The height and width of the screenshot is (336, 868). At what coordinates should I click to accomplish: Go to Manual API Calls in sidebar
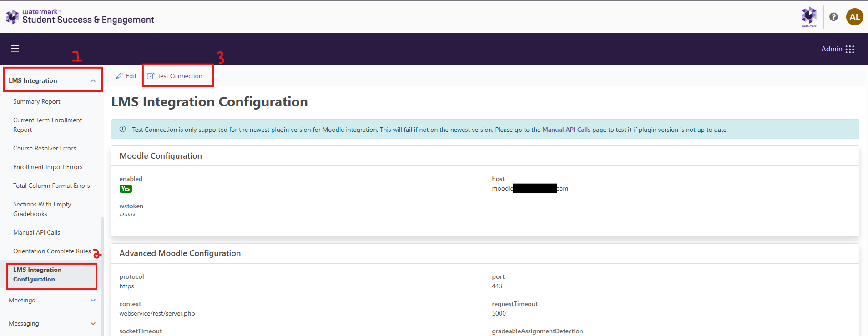pyautogui.click(x=36, y=232)
